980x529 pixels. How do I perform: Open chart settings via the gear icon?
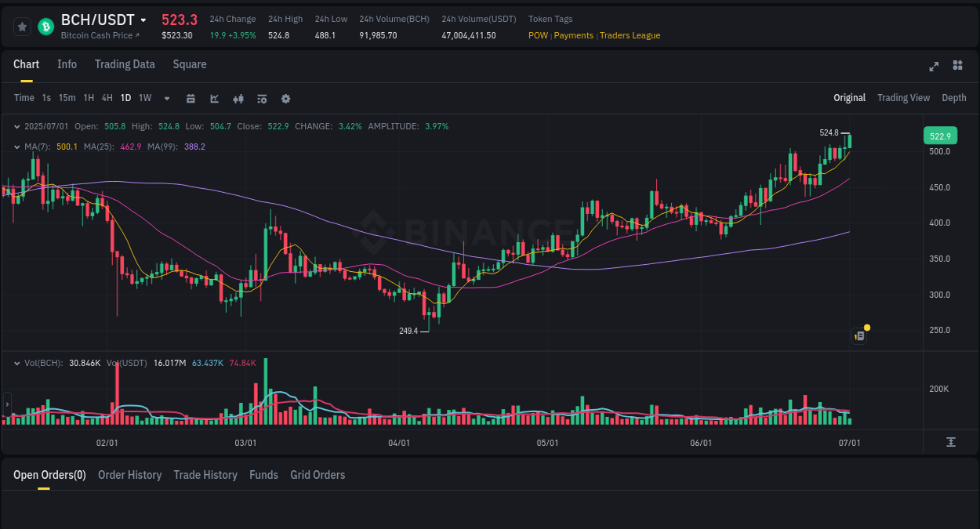click(x=285, y=98)
